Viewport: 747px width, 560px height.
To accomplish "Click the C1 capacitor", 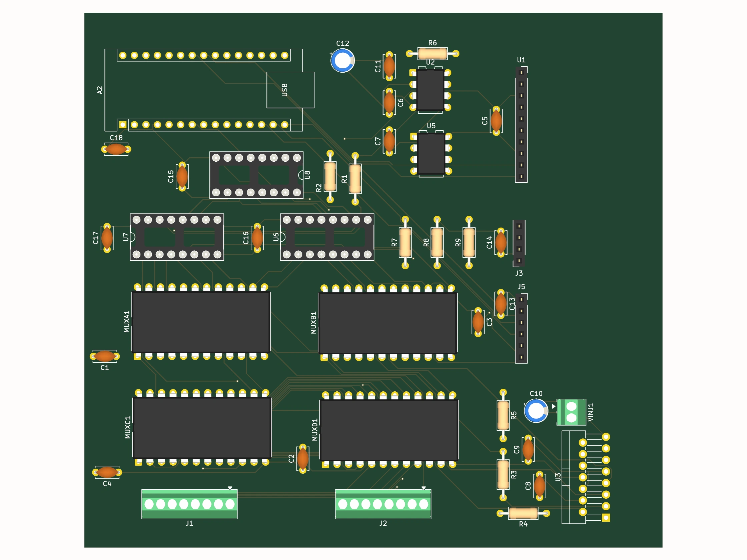I will click(105, 356).
